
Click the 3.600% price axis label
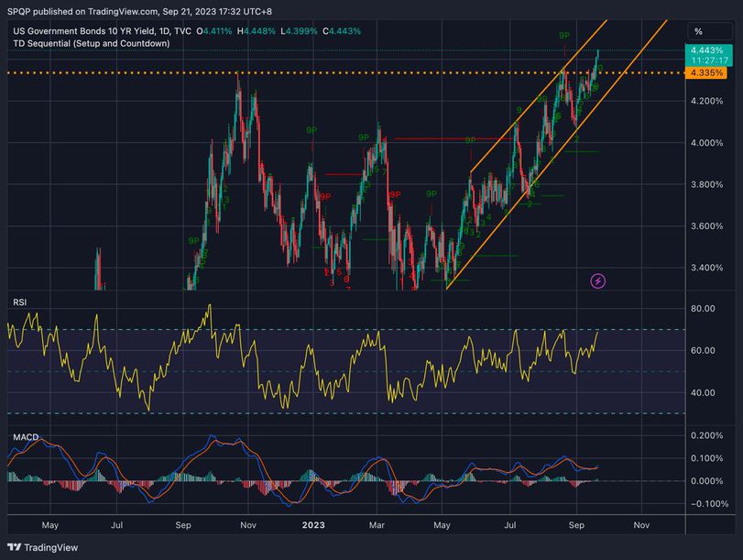pos(706,226)
